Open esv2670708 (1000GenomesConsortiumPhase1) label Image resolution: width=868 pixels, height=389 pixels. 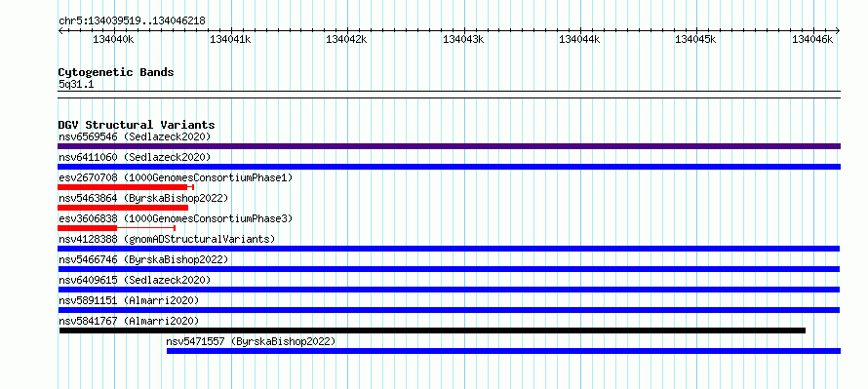point(176,177)
